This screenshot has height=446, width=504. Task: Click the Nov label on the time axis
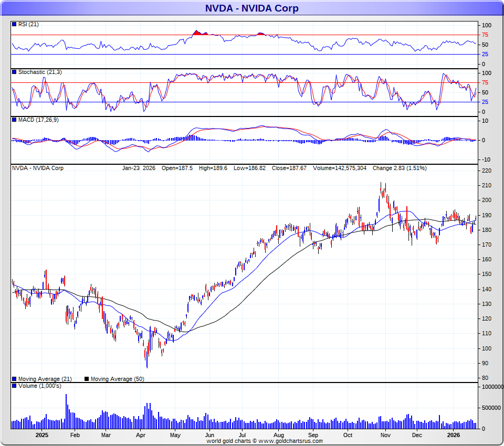pyautogui.click(x=385, y=435)
